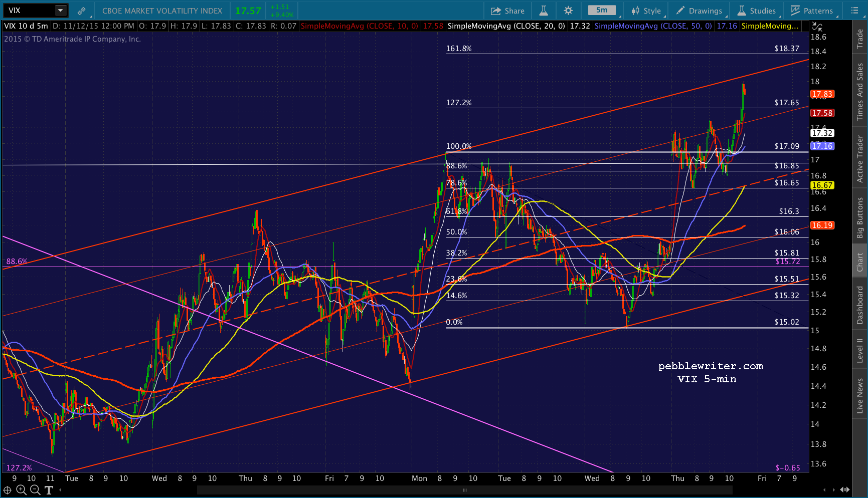The image size is (868, 498).
Task: Expand the VIX symbol dropdown arrow
Action: click(60, 10)
